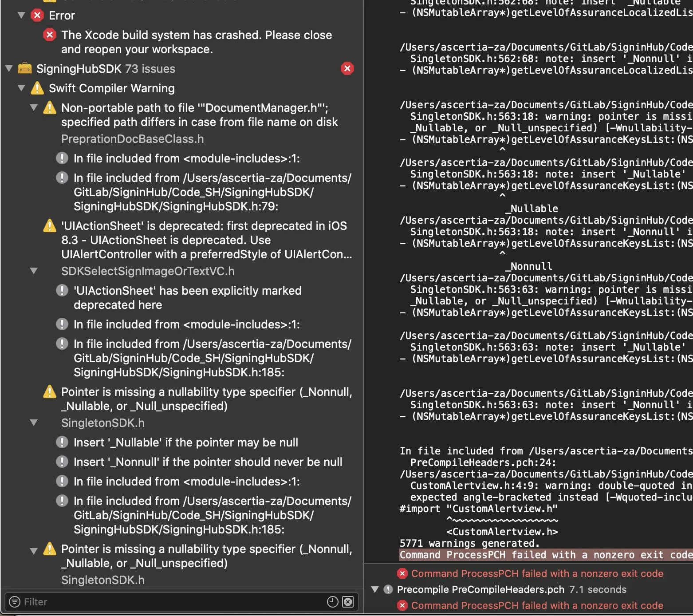This screenshot has height=616, width=693.
Task: Collapse the Precompile PreCompileHeaders.pch build step
Action: tap(375, 589)
